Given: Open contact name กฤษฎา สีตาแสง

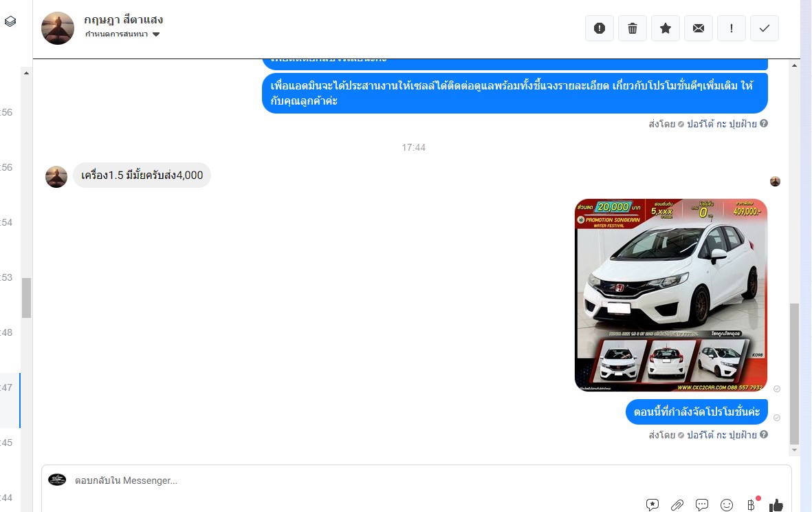Looking at the screenshot, I should click(x=124, y=20).
